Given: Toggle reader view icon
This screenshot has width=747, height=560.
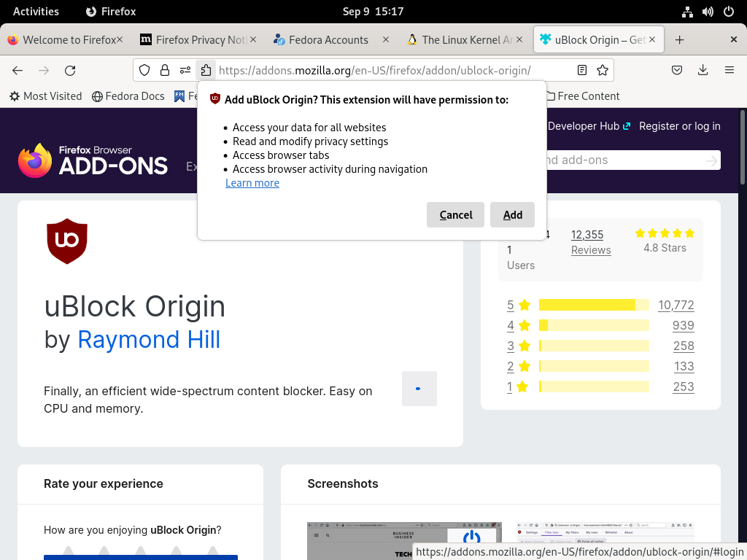Looking at the screenshot, I should click(x=581, y=71).
